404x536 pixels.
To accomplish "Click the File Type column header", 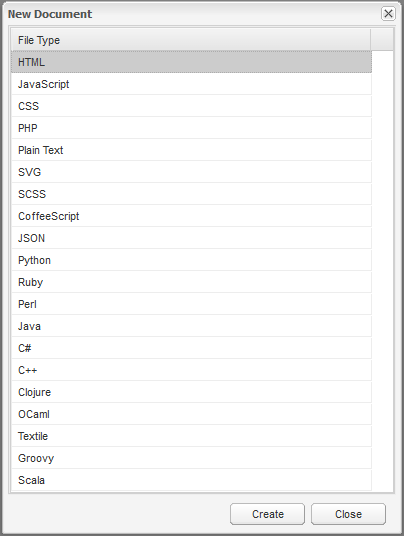I will [191, 40].
